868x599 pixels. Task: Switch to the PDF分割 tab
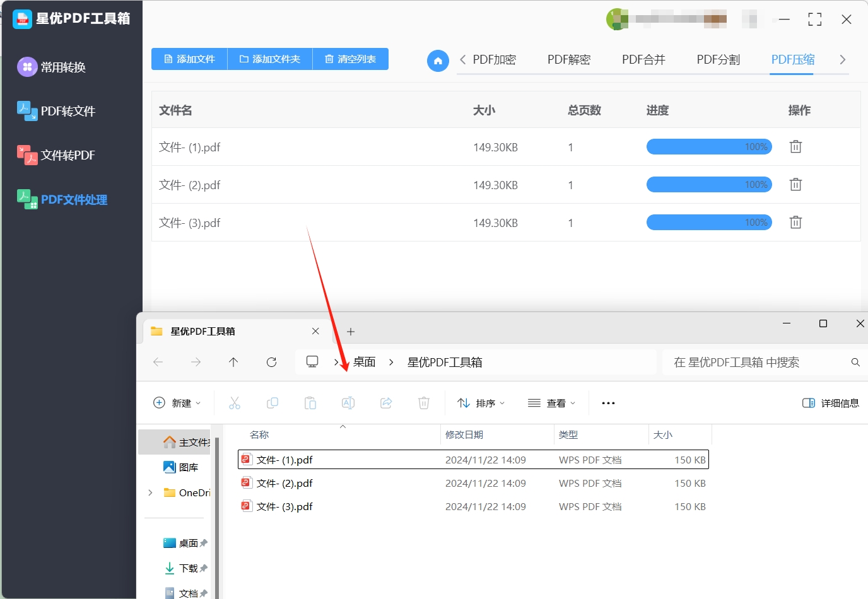pyautogui.click(x=718, y=60)
